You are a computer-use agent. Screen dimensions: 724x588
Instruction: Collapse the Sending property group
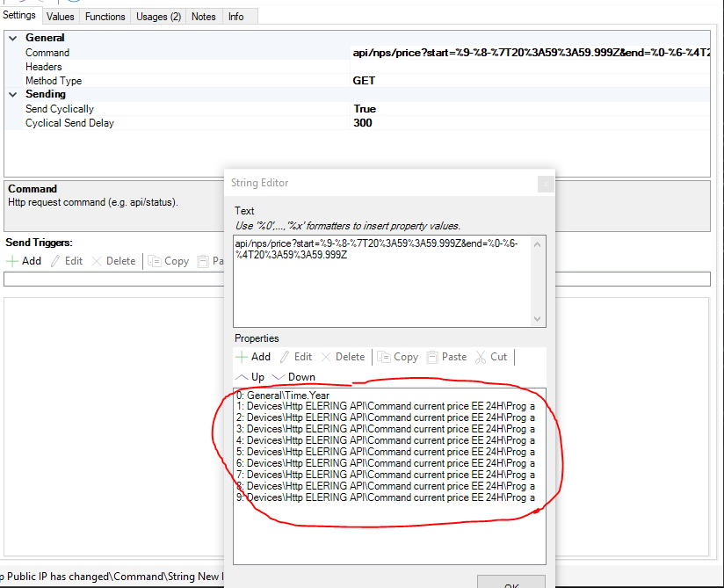coord(13,95)
